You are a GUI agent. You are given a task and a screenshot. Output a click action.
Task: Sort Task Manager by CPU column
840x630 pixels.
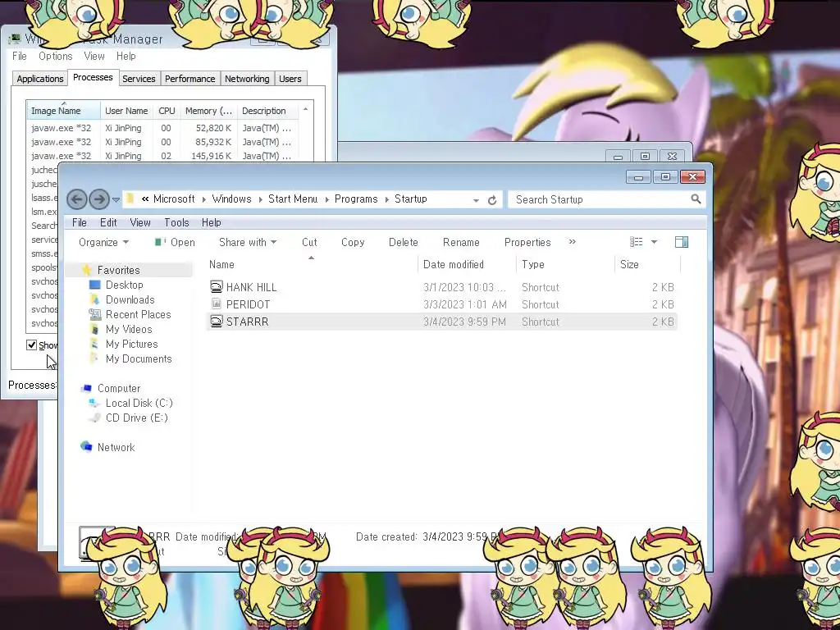click(167, 111)
